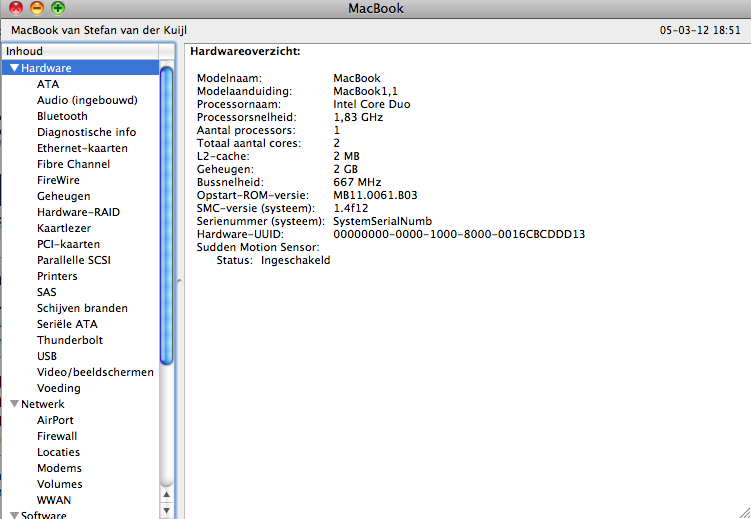
Task: Click the window resize grip corner
Action: (x=744, y=512)
